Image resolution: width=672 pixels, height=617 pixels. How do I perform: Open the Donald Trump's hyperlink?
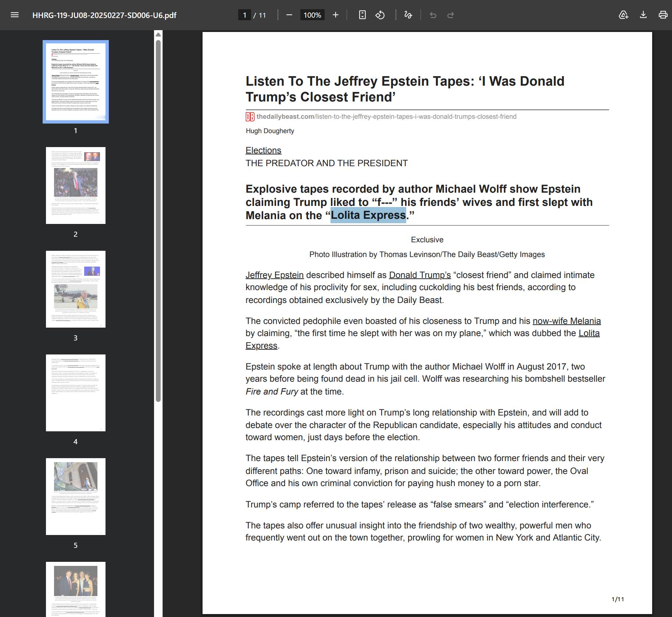(x=420, y=275)
